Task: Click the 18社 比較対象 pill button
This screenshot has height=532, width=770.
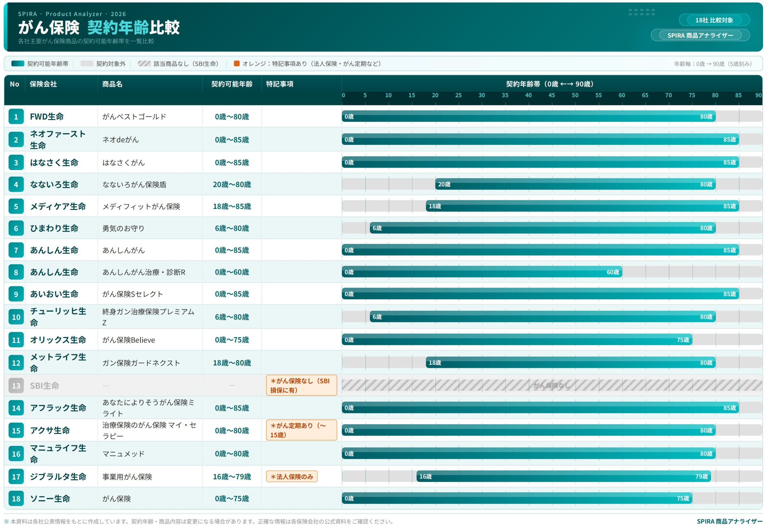Action: coord(714,20)
